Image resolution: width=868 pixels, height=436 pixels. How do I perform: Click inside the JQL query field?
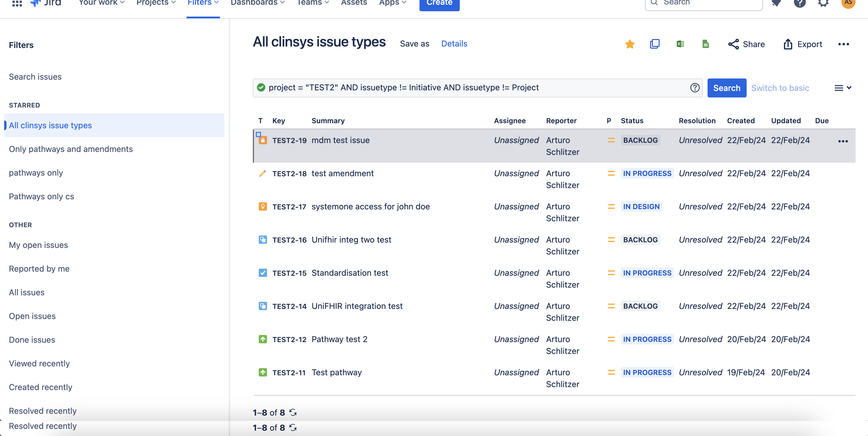point(478,88)
